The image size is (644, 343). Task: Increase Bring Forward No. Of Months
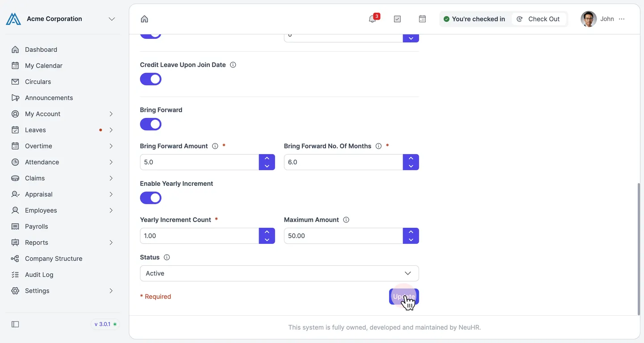tap(411, 158)
